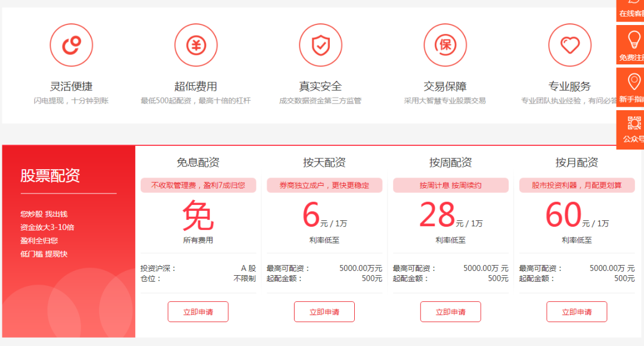Screen dimensions: 644x346
Task: Click the 真实安全 shield icon
Action: coord(321,45)
